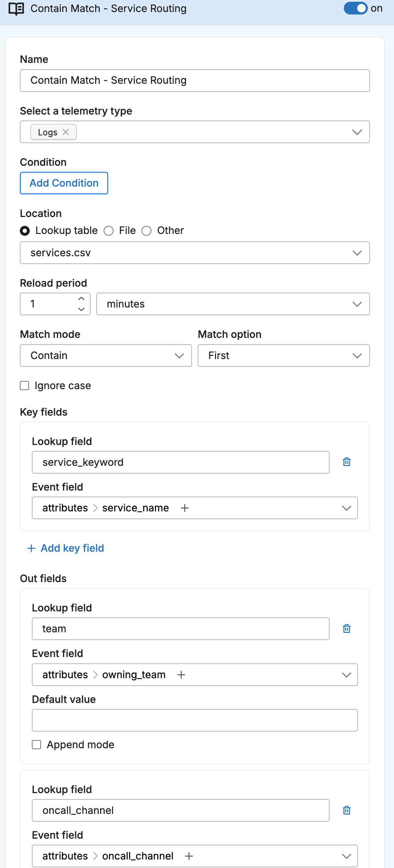This screenshot has width=394, height=868.
Task: Expand the Match option dropdown
Action: click(283, 356)
